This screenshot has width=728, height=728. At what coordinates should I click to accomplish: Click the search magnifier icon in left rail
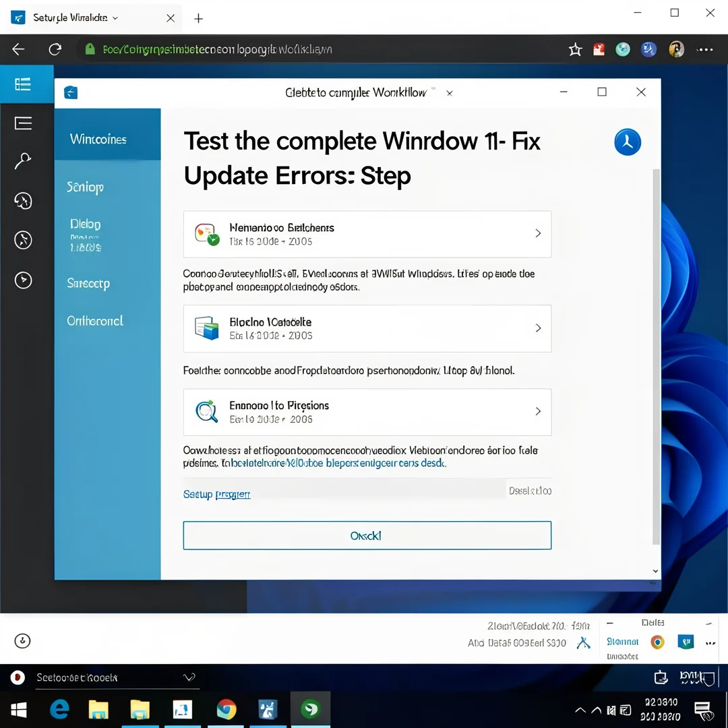click(x=23, y=161)
